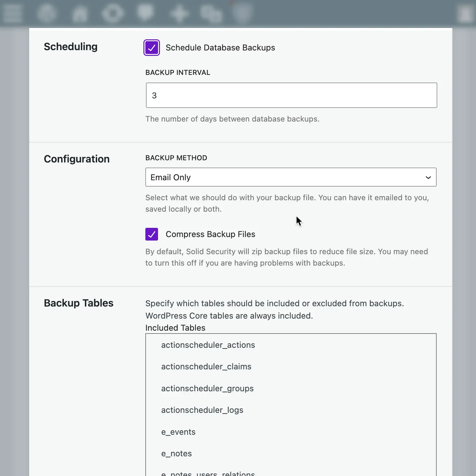Open the Backup Method dropdown
Viewport: 476px width, 476px height.
(291, 177)
